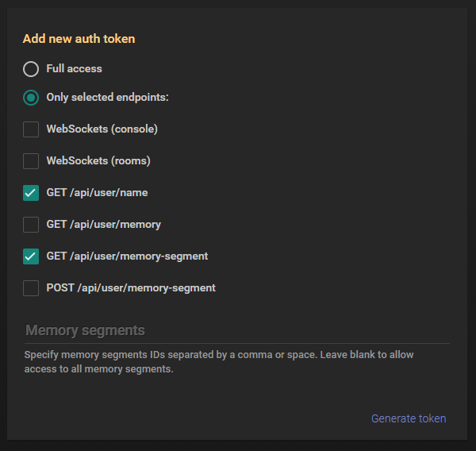The image size is (476, 451).
Task: Check the GET /api/user/memory checkbox
Action: tap(31, 225)
